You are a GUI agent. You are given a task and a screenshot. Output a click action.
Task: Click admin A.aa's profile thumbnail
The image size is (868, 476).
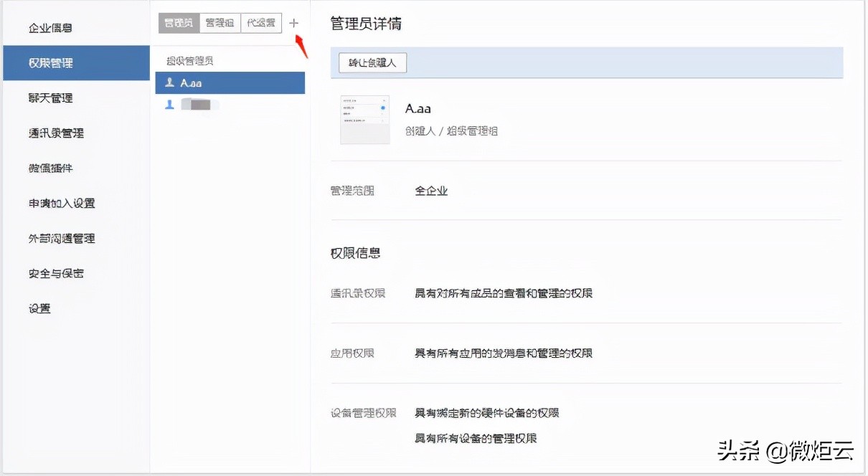[364, 119]
